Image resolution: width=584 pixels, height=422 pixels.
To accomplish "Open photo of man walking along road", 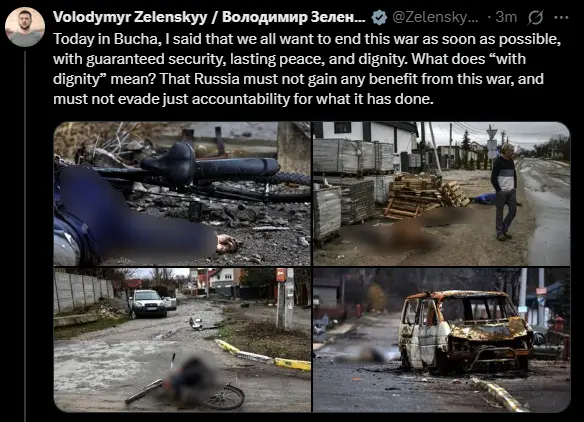I will tap(441, 194).
